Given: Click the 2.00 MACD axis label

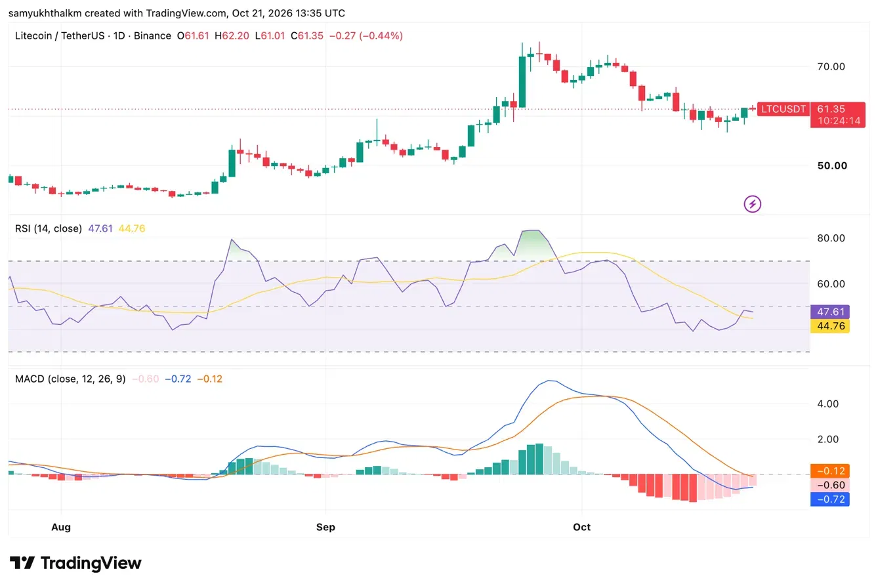Looking at the screenshot, I should (828, 439).
